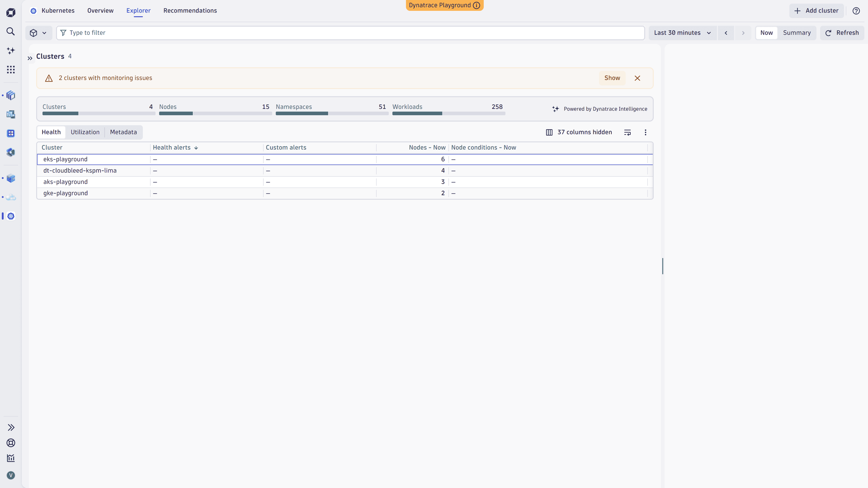This screenshot has height=488, width=868.
Task: Sort by Health alerts column
Action: click(176, 148)
